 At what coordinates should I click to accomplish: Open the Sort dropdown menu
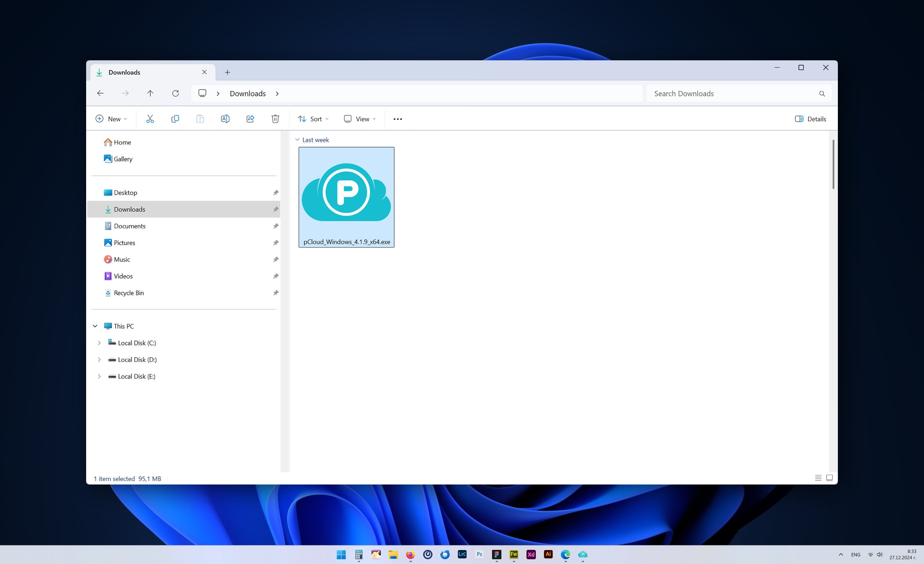pyautogui.click(x=312, y=119)
